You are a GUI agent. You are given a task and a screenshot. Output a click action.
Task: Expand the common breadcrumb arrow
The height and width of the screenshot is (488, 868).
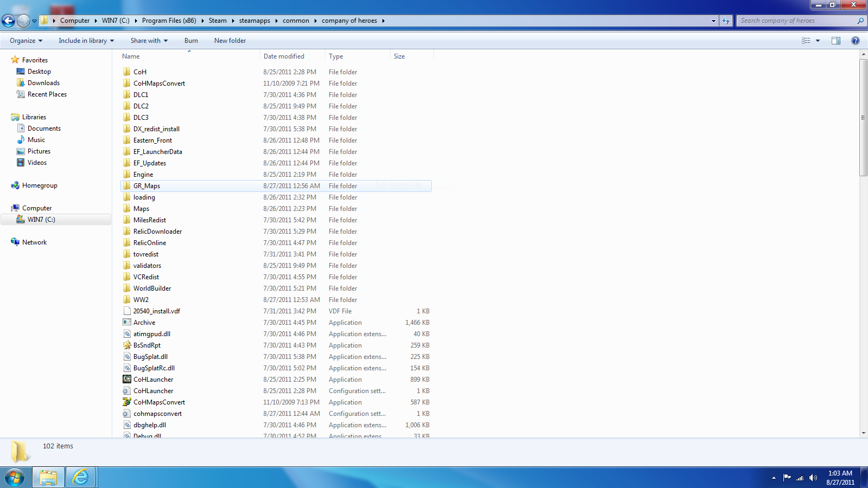pos(315,21)
